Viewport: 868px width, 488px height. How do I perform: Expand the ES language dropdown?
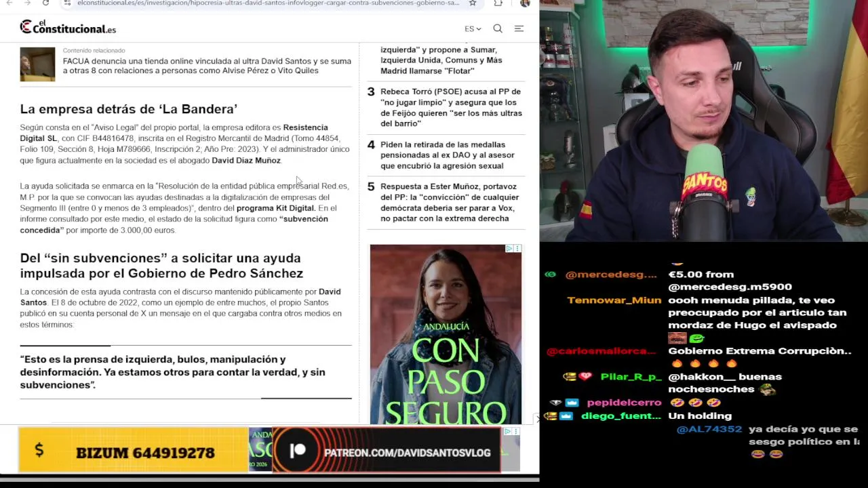[x=473, y=28]
